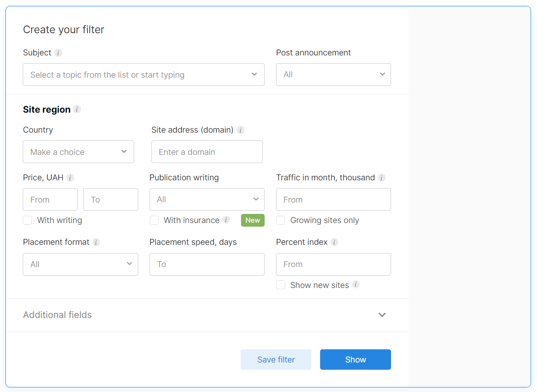The width and height of the screenshot is (537, 392).
Task: Open the Country selection dropdown
Action: coord(78,152)
